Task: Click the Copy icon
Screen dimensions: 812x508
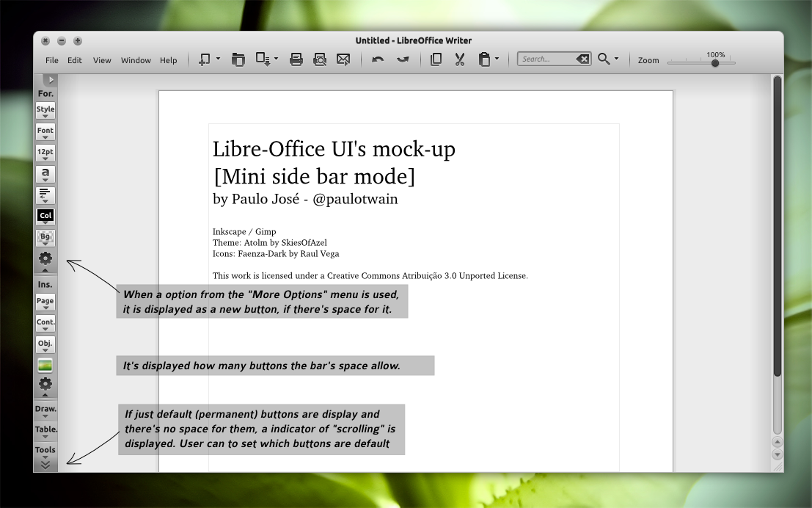Action: click(x=436, y=59)
